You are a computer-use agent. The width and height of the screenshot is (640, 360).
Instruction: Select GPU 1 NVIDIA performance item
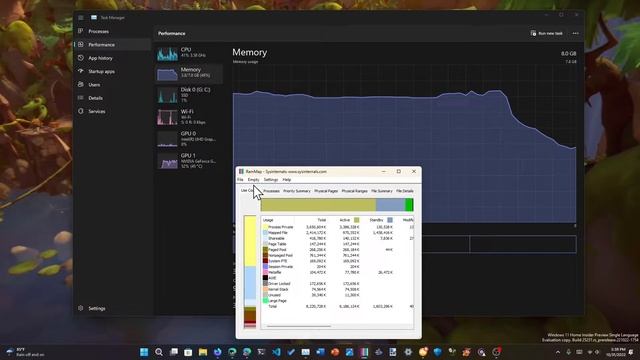click(x=189, y=161)
